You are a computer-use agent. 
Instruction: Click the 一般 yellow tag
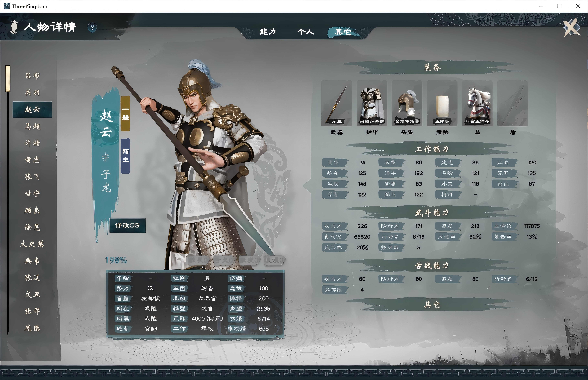(125, 114)
